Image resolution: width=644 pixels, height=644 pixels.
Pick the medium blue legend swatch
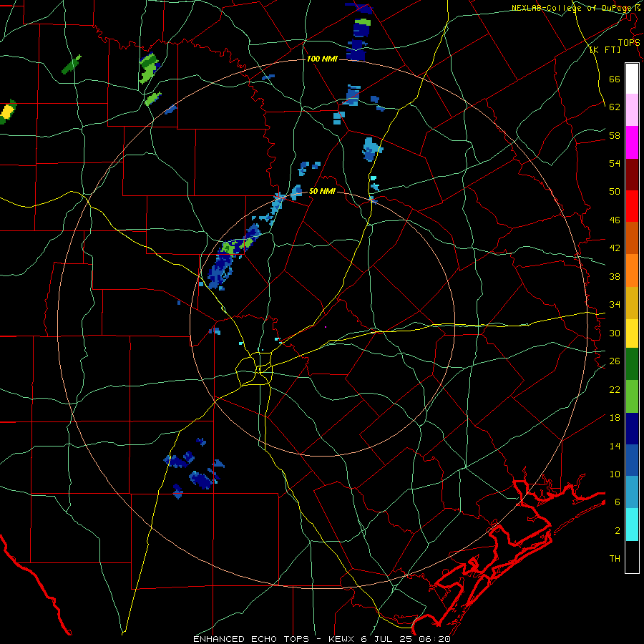pos(632,460)
